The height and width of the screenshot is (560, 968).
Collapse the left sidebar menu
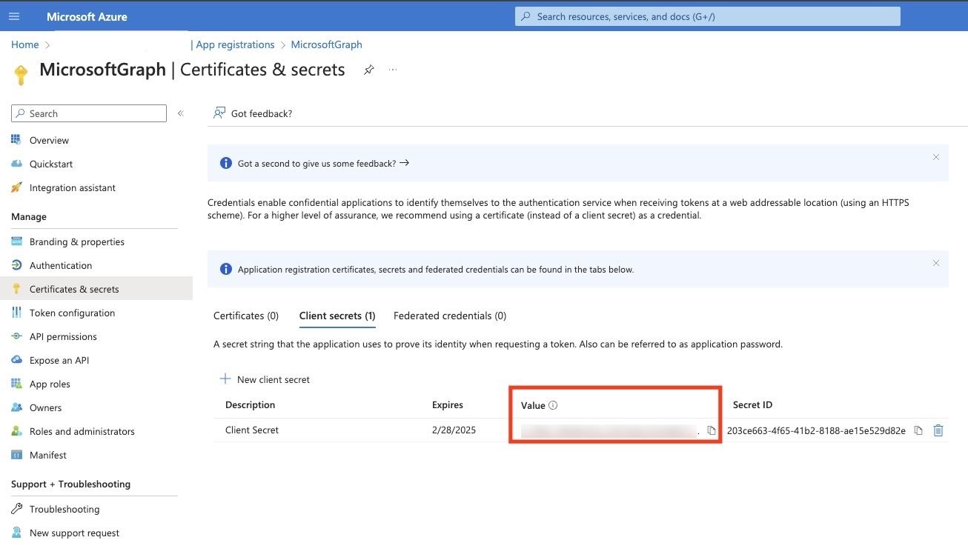click(x=181, y=113)
